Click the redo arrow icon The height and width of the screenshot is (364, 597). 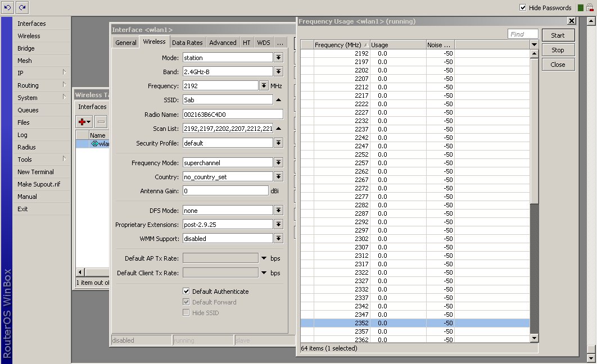click(x=21, y=7)
